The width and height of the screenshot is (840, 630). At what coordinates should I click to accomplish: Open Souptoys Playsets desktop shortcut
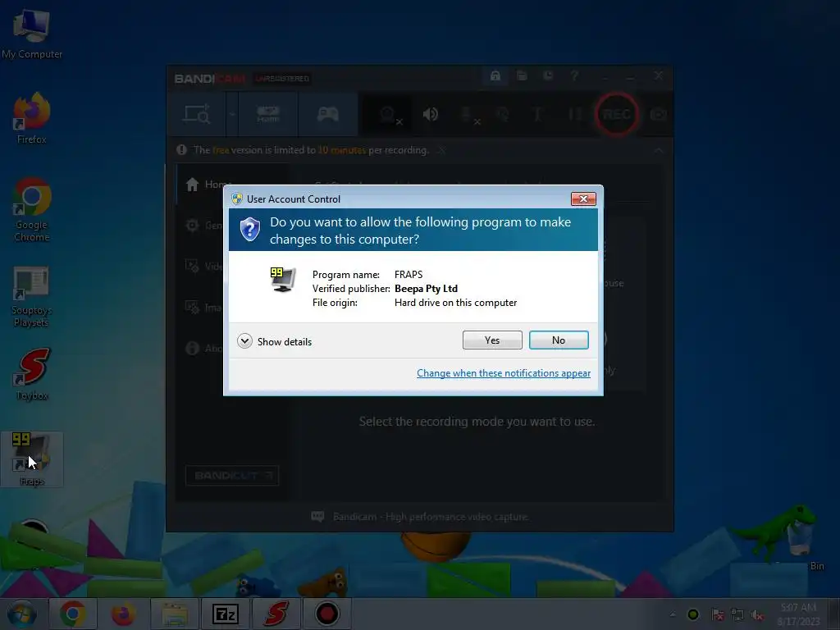pyautogui.click(x=32, y=296)
